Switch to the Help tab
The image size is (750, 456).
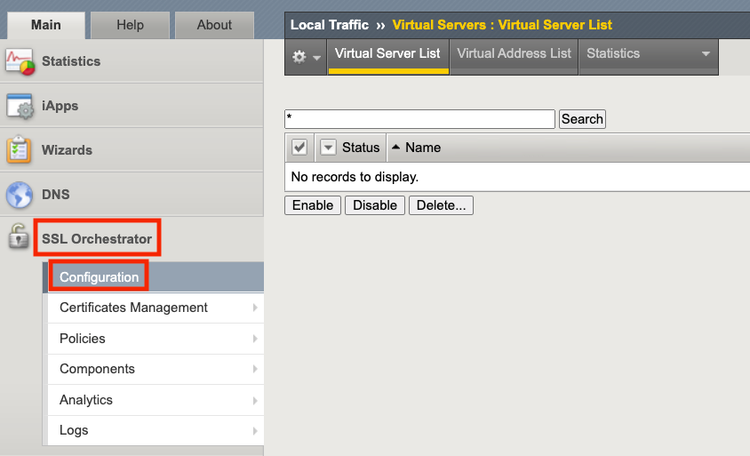pos(130,25)
